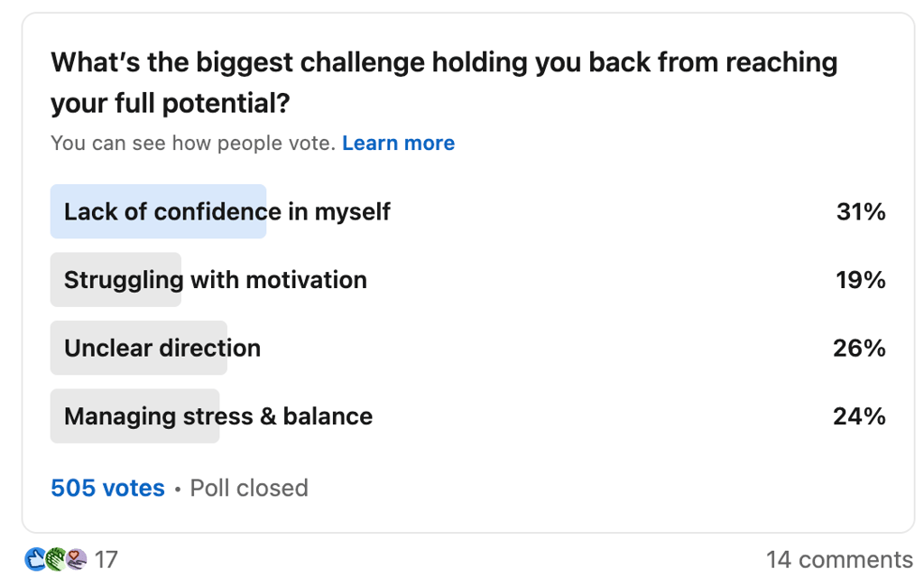Click the Learn more link
Screen dimensions: 924x578
point(398,143)
